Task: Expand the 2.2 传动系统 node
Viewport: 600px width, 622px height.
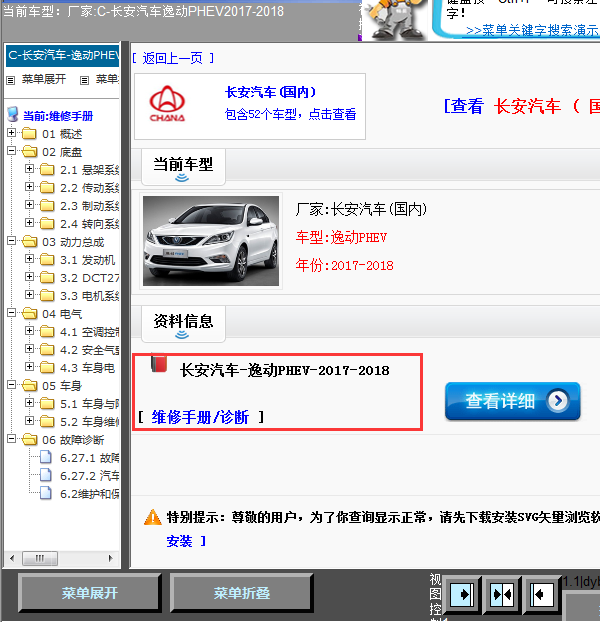Action: pyautogui.click(x=29, y=186)
